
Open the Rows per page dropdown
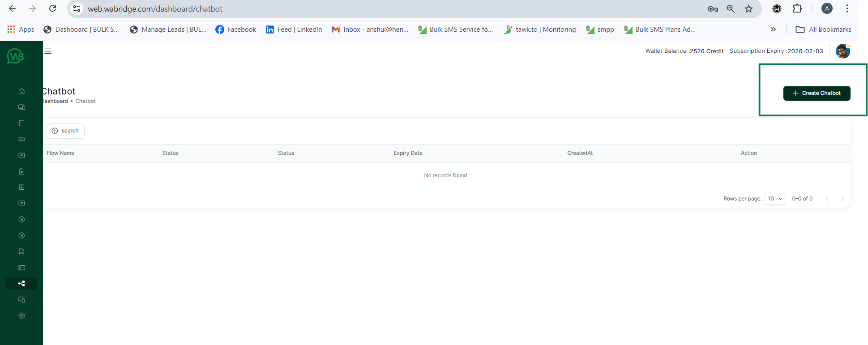(775, 199)
